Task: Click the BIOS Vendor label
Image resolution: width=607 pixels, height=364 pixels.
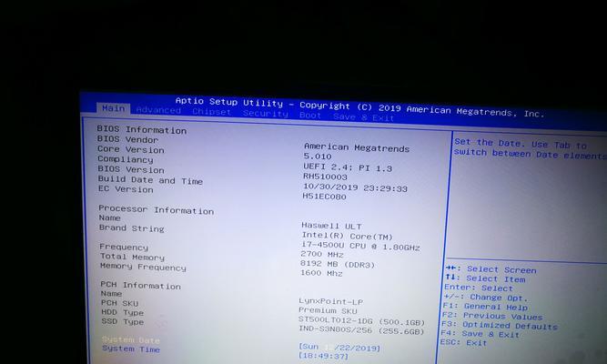Action: click(x=127, y=139)
